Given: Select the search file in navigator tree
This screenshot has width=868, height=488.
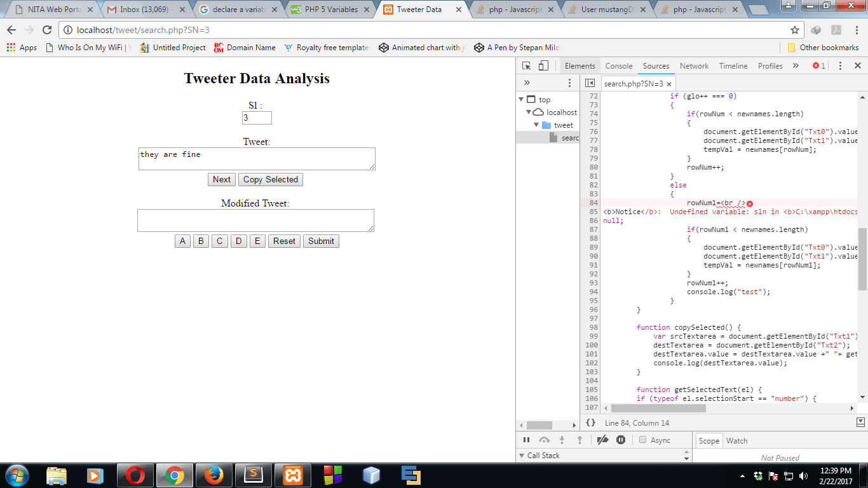Looking at the screenshot, I should [x=564, y=138].
